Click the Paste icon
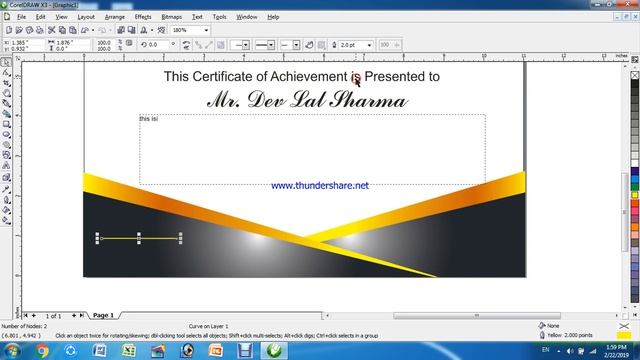The image size is (640, 360). point(73,30)
